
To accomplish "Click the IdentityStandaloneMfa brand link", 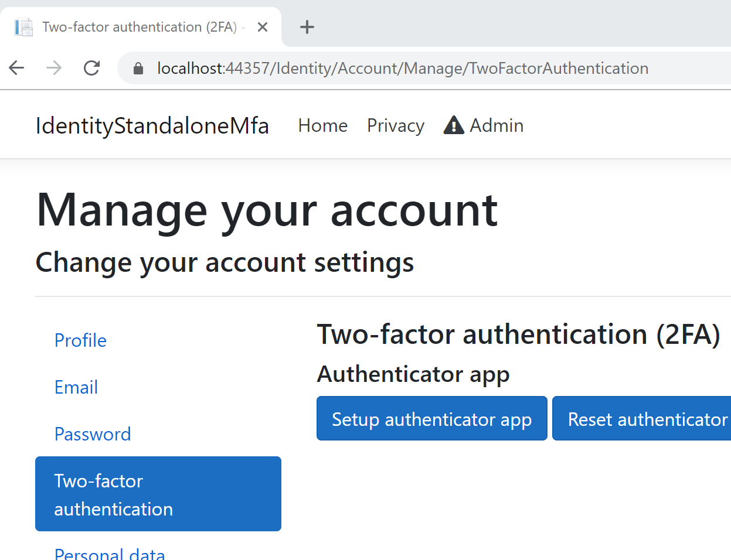I will (152, 125).
